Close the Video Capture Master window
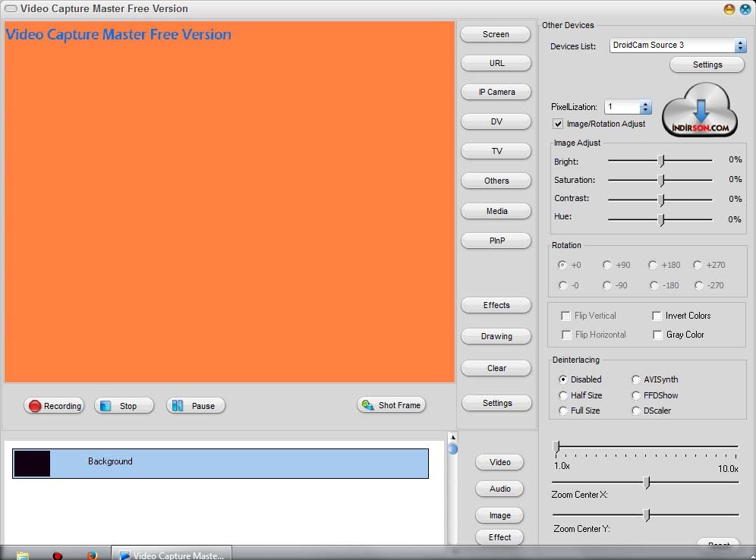 (745, 9)
